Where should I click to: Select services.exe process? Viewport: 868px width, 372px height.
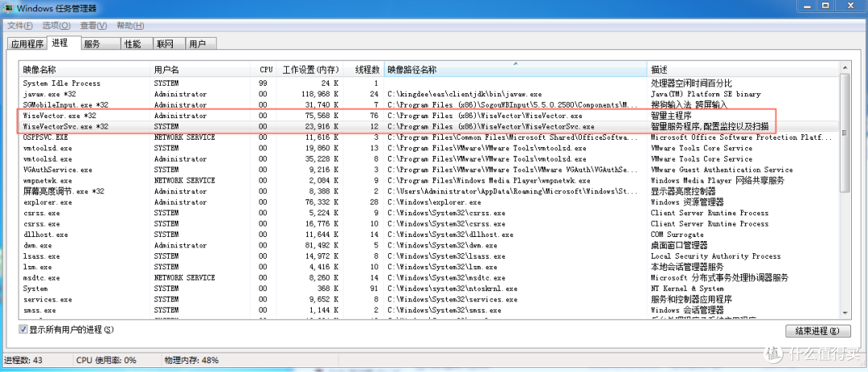429,300
